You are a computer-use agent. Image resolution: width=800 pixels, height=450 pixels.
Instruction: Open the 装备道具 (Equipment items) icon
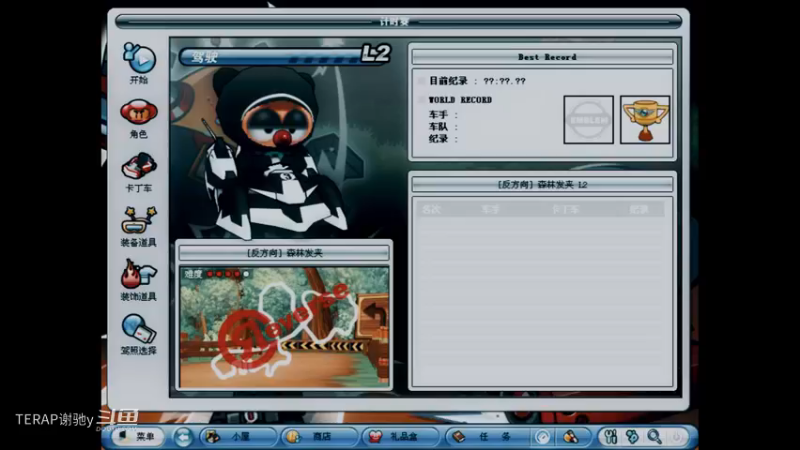coord(139,220)
